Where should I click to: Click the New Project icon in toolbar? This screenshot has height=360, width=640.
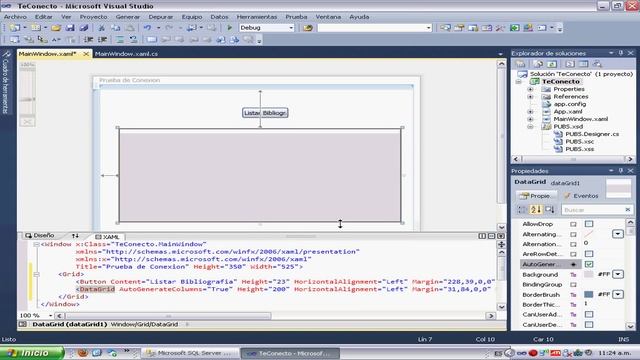click(15, 28)
